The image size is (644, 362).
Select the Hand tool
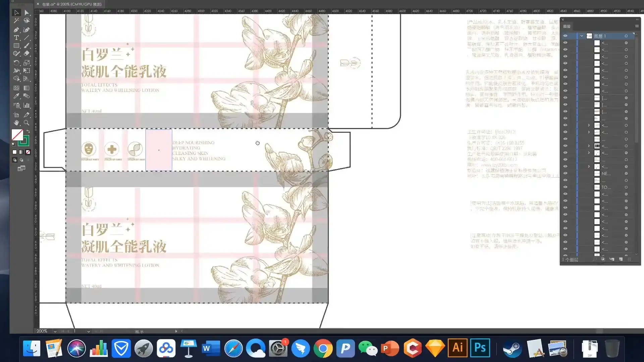point(16,123)
